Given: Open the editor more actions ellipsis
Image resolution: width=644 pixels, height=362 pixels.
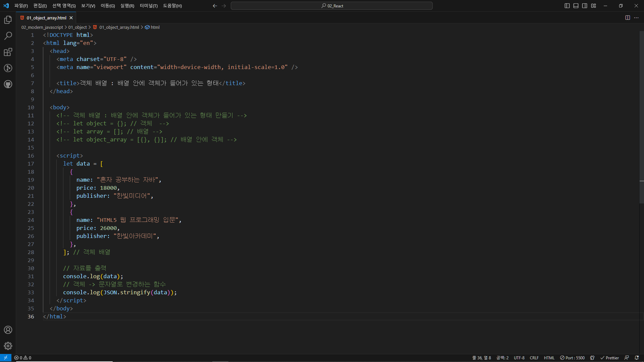Looking at the screenshot, I should (636, 18).
